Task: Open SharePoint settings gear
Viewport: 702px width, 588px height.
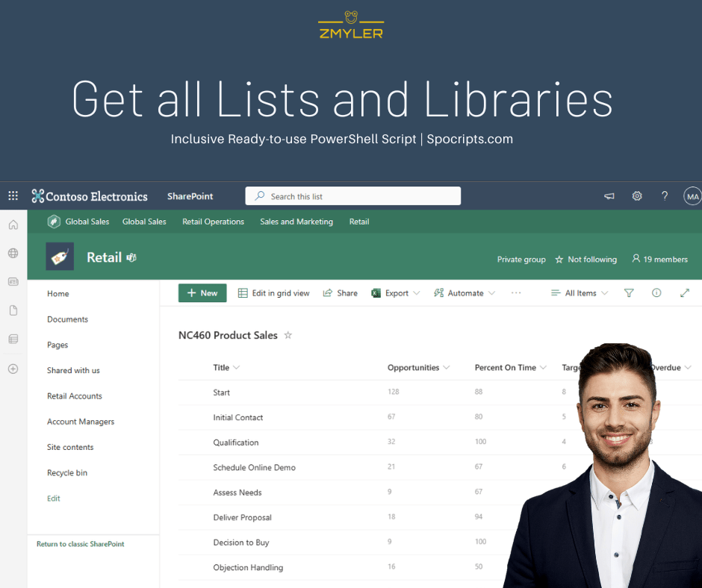Action: (636, 196)
